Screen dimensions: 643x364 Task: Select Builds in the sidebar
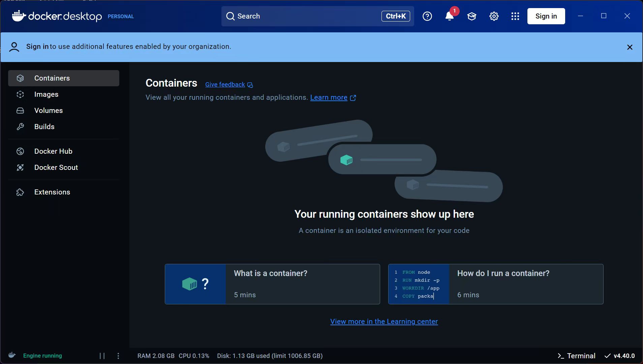(64, 127)
